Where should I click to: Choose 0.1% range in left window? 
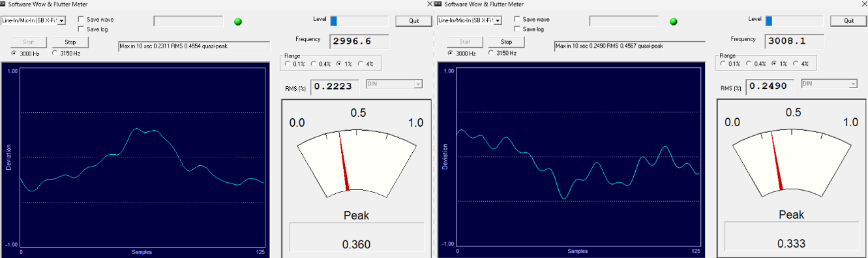pyautogui.click(x=288, y=63)
